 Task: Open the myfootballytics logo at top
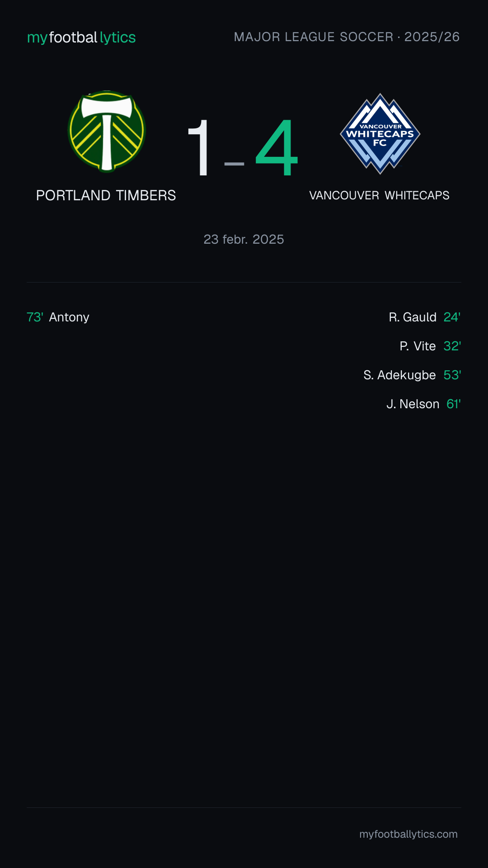[81, 37]
